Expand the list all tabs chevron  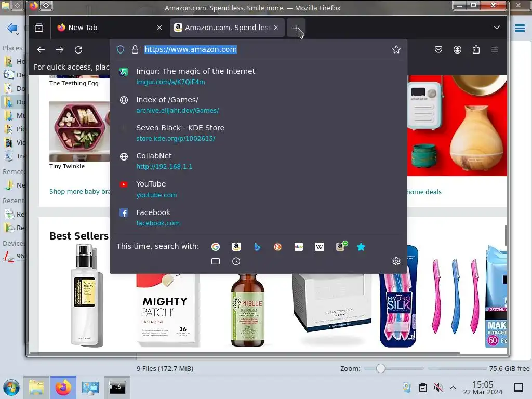click(x=496, y=28)
